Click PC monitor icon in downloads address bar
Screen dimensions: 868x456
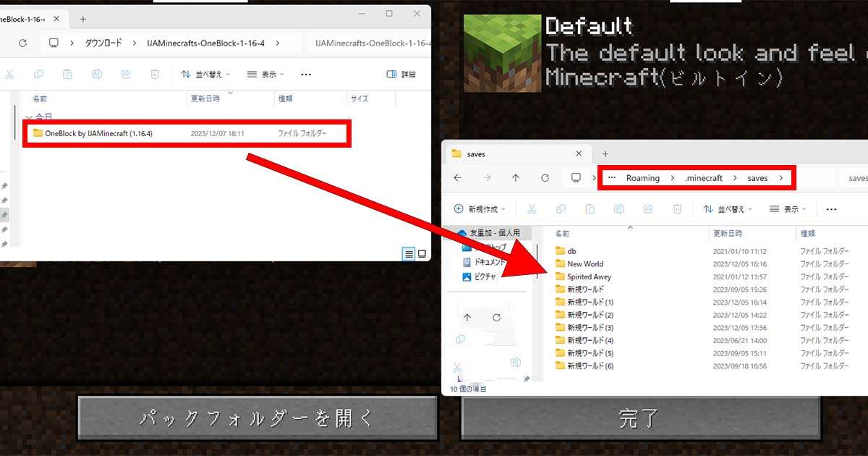tap(54, 43)
